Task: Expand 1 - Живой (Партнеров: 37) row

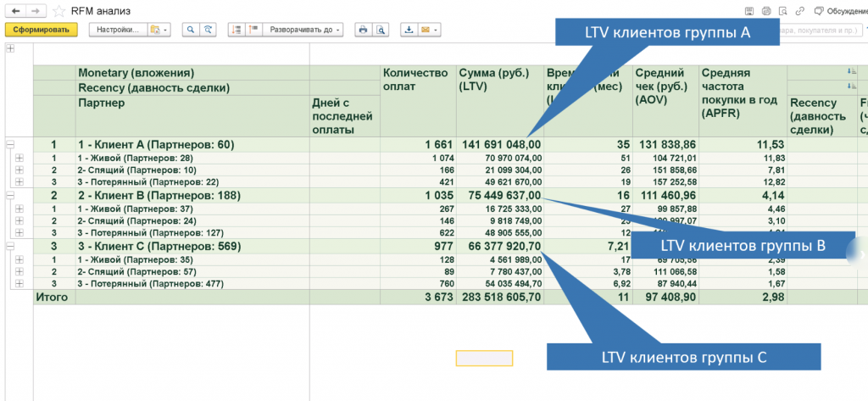Action: [20, 209]
